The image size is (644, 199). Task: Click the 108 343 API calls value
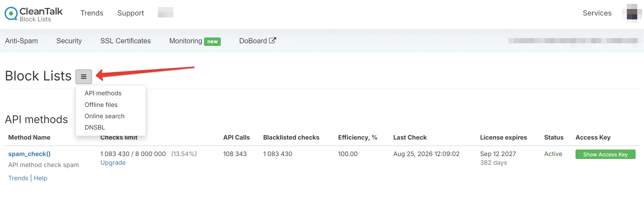(x=235, y=154)
